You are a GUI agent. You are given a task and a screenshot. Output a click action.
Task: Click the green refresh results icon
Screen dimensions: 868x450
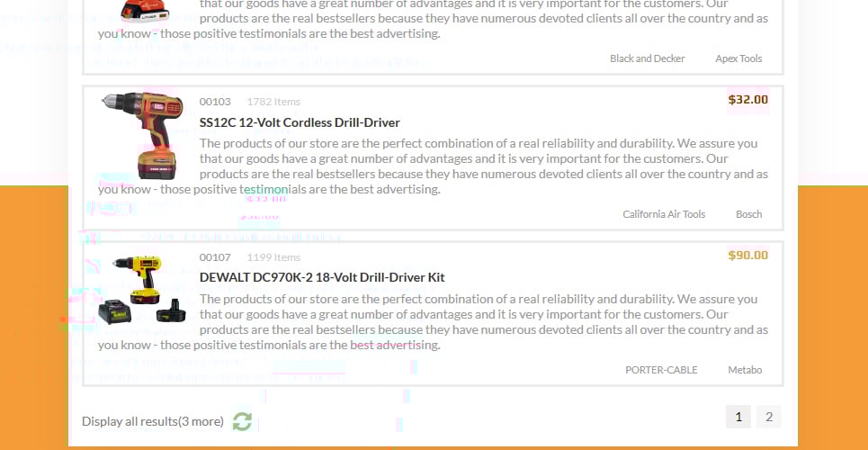(242, 421)
